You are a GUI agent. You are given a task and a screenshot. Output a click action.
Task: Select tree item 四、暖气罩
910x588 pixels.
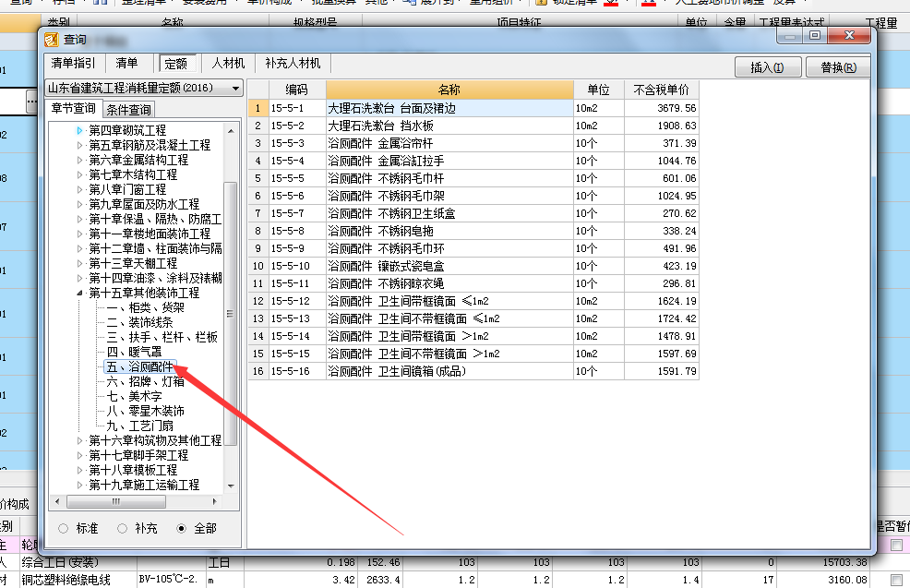[134, 352]
